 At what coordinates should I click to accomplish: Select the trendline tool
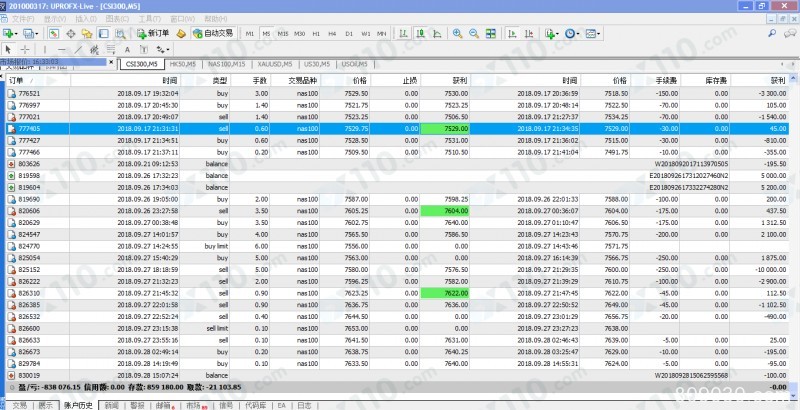click(78, 49)
